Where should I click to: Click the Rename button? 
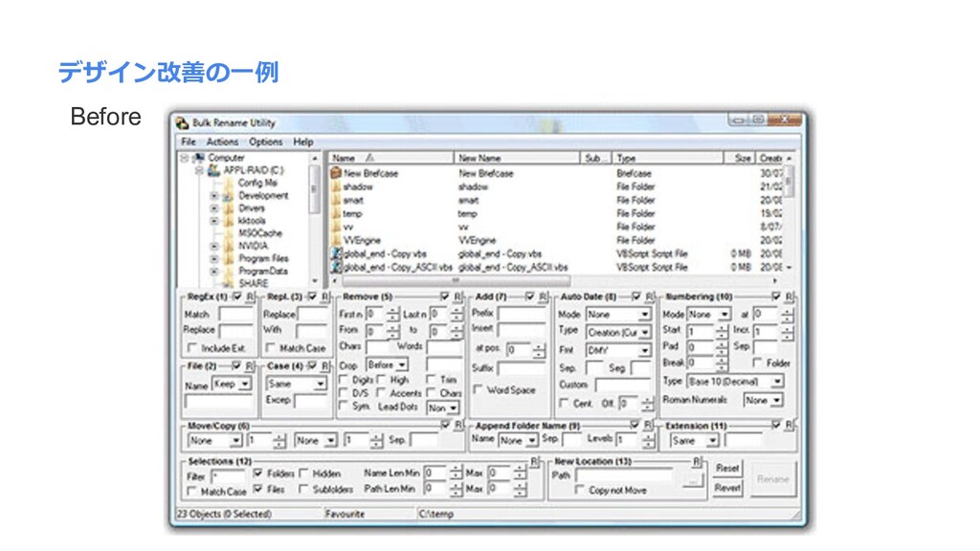(x=773, y=479)
